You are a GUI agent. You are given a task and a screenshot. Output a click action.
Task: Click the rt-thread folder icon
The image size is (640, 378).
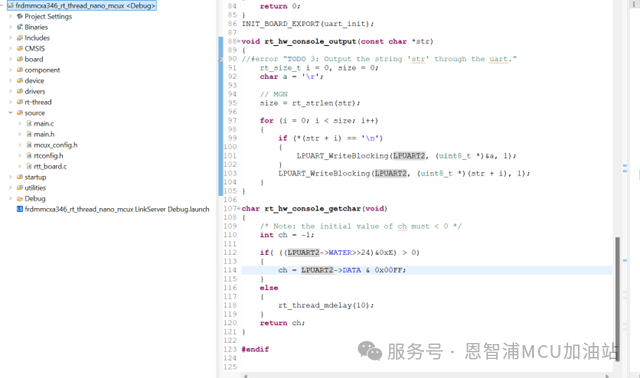click(x=20, y=102)
